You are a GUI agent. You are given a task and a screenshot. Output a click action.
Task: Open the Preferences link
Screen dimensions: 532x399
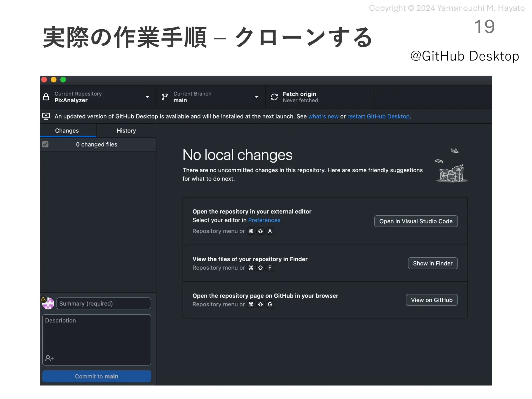pos(264,220)
